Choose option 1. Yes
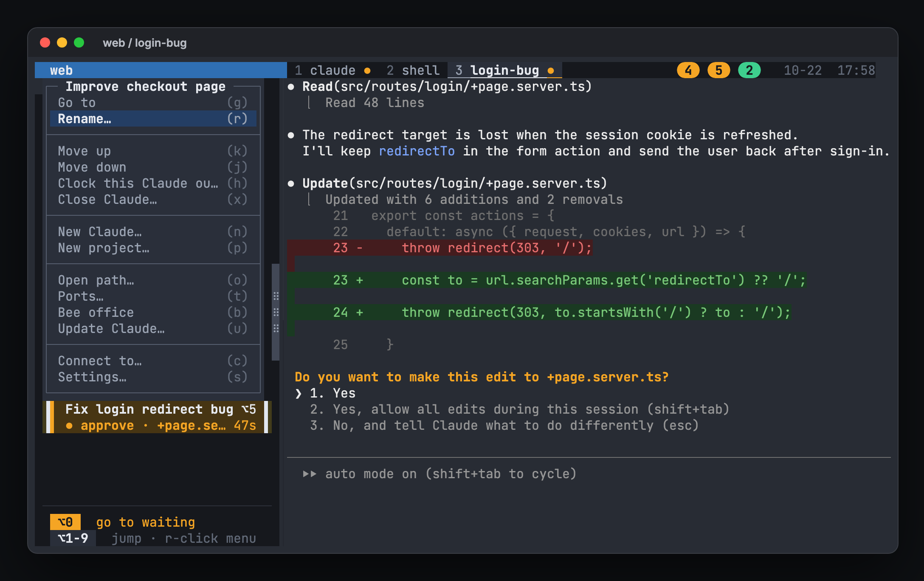Screen dimensions: 924x581 pyautogui.click(x=332, y=393)
